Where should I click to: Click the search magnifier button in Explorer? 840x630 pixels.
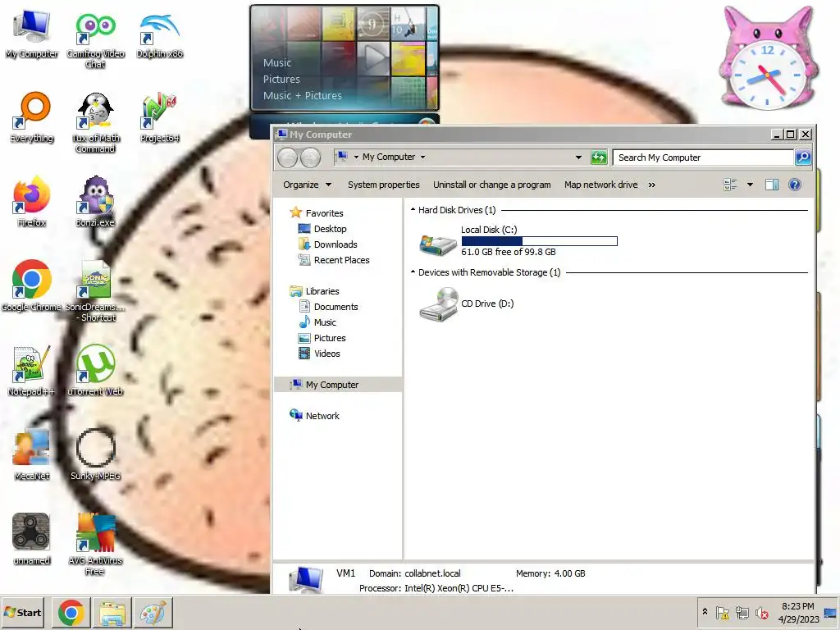coord(802,157)
